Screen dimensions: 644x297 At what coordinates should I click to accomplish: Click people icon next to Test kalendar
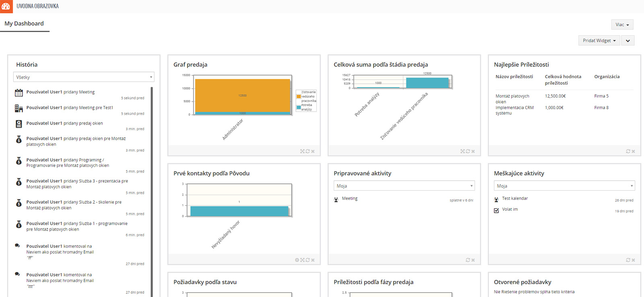click(x=496, y=199)
